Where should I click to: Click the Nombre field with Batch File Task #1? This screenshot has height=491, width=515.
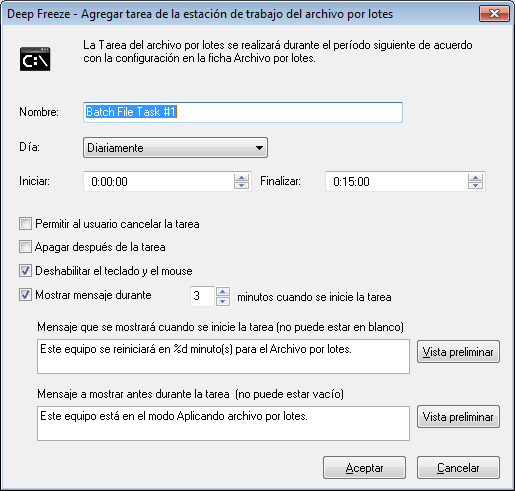(243, 112)
